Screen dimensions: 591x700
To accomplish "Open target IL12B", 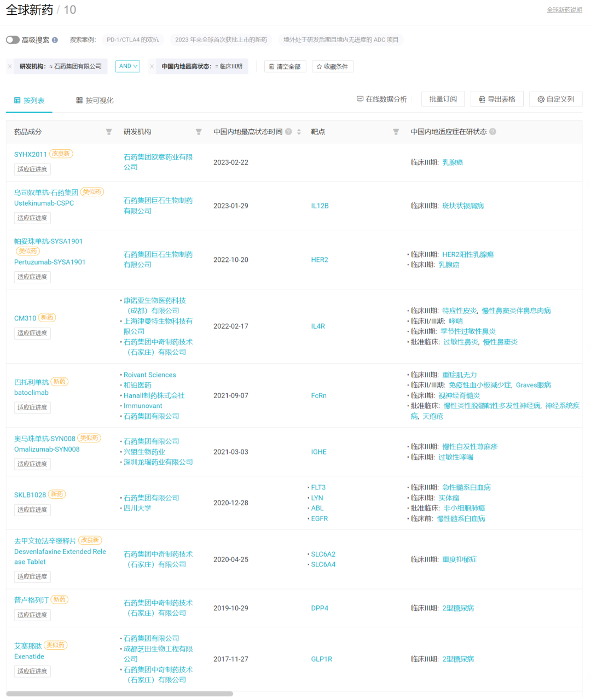I will coord(320,206).
